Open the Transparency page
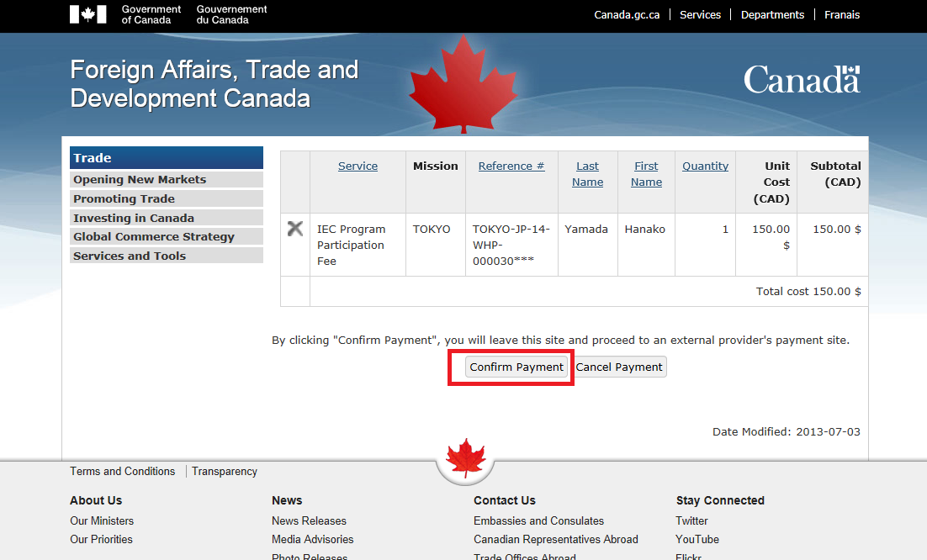The height and width of the screenshot is (560, 927). coord(224,472)
